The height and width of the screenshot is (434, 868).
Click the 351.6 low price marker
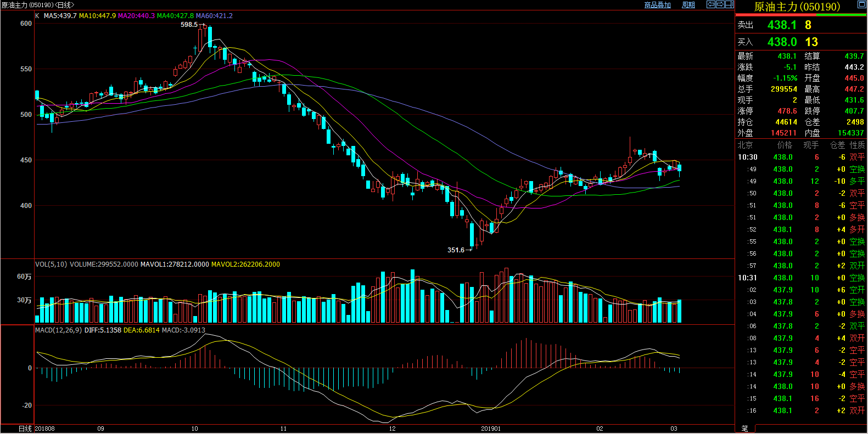coord(456,250)
